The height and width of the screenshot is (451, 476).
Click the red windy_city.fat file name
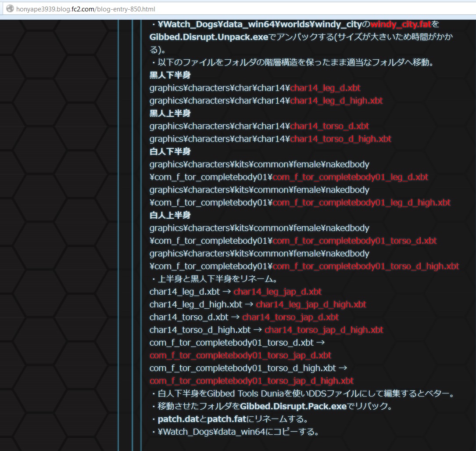pos(401,24)
